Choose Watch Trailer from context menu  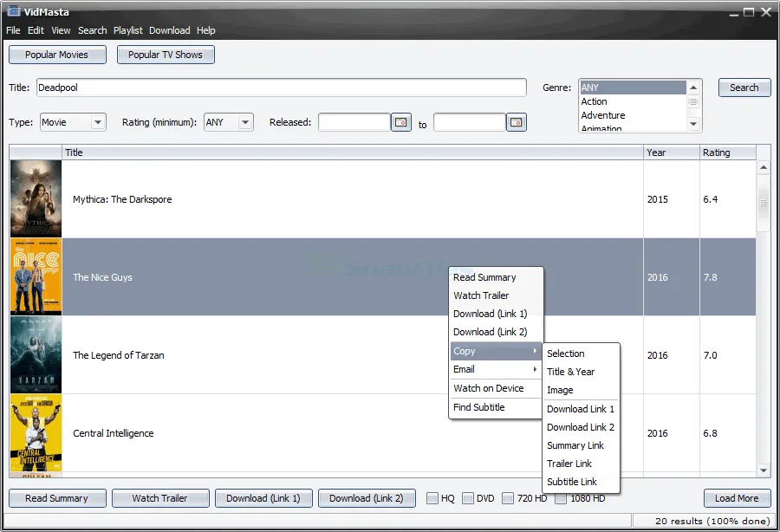pos(495,295)
